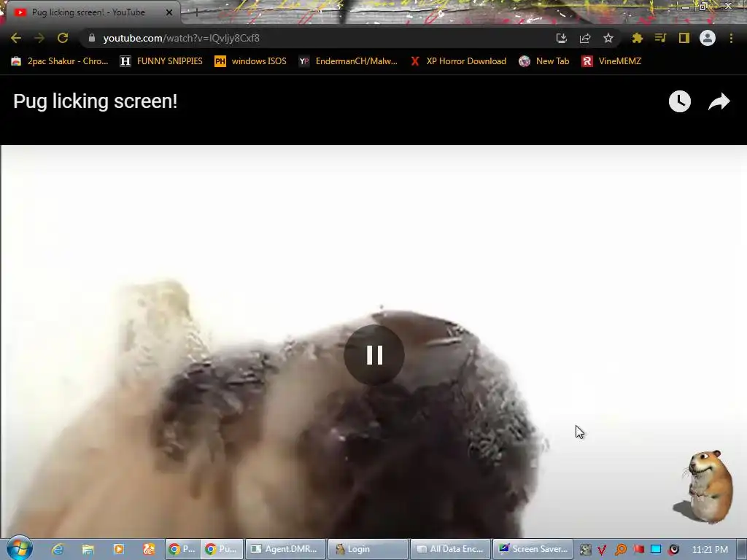
Task: Open the windows ISOS bookmark
Action: (x=251, y=61)
